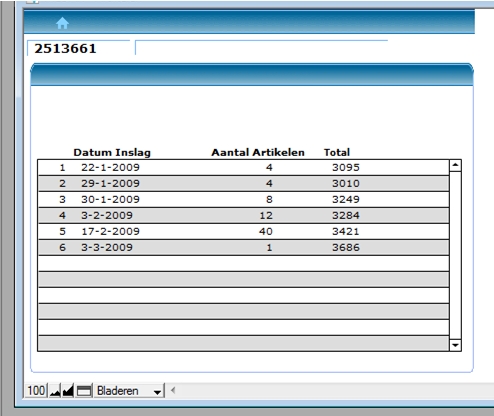The width and height of the screenshot is (494, 416).
Task: Click the home icon in header bar
Action: tap(62, 23)
